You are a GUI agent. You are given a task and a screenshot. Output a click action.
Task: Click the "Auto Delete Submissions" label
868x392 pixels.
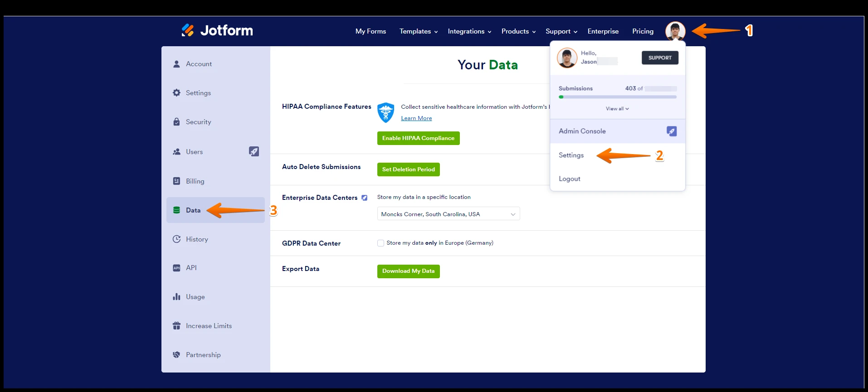click(321, 167)
